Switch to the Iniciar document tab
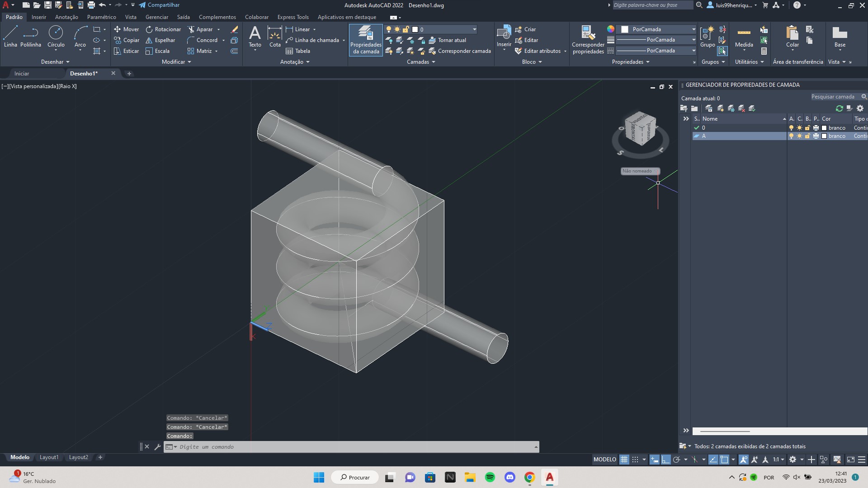 (22, 74)
